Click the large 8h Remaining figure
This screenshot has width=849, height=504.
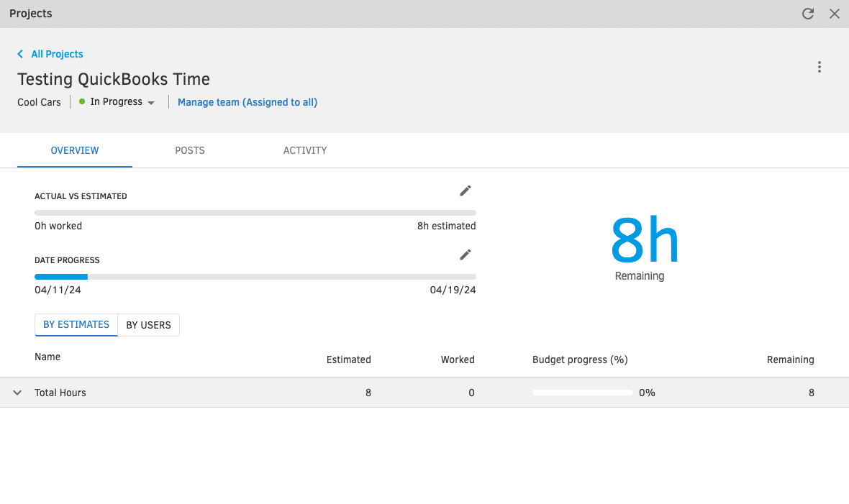tap(645, 239)
